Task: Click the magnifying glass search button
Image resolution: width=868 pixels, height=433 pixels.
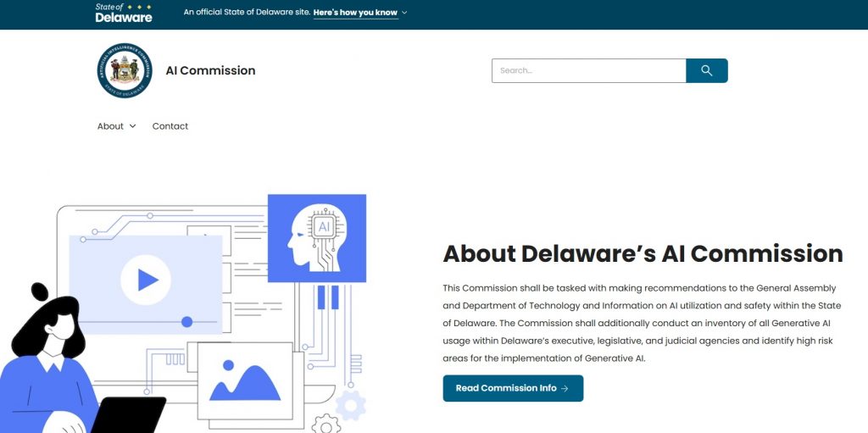Action: (706, 70)
